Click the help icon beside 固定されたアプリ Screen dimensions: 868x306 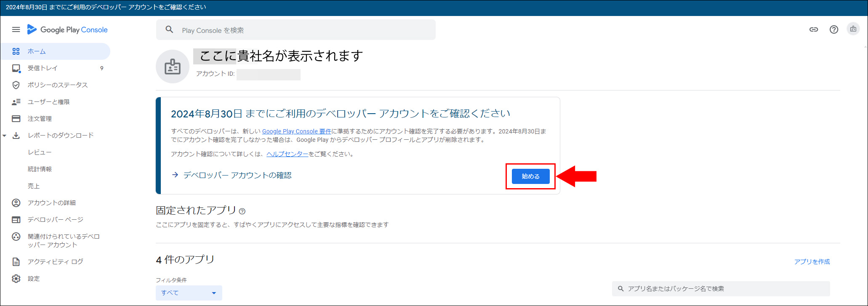[x=242, y=211]
